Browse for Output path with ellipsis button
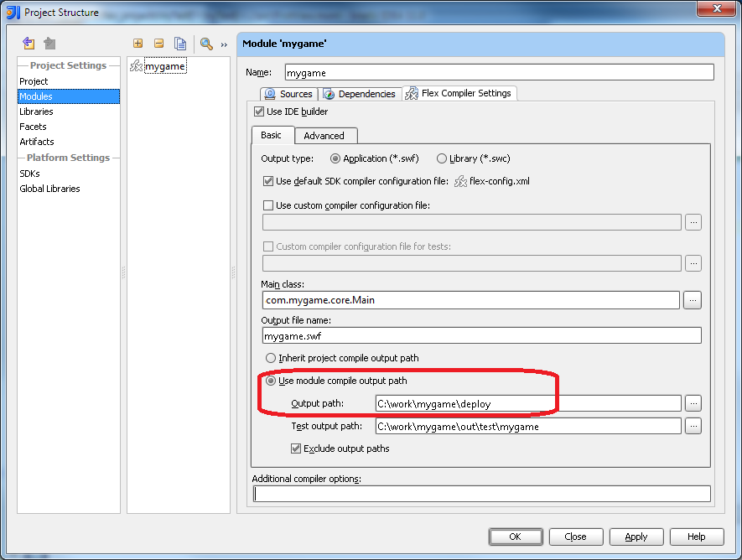 (693, 403)
